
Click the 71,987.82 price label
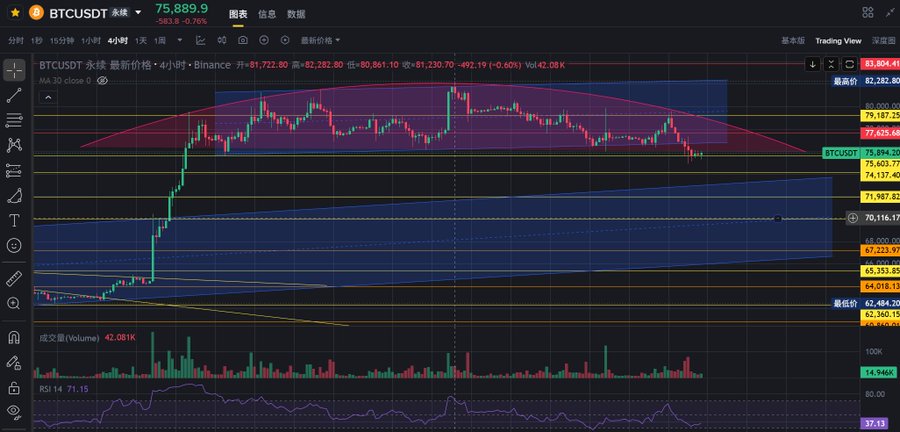[882, 197]
